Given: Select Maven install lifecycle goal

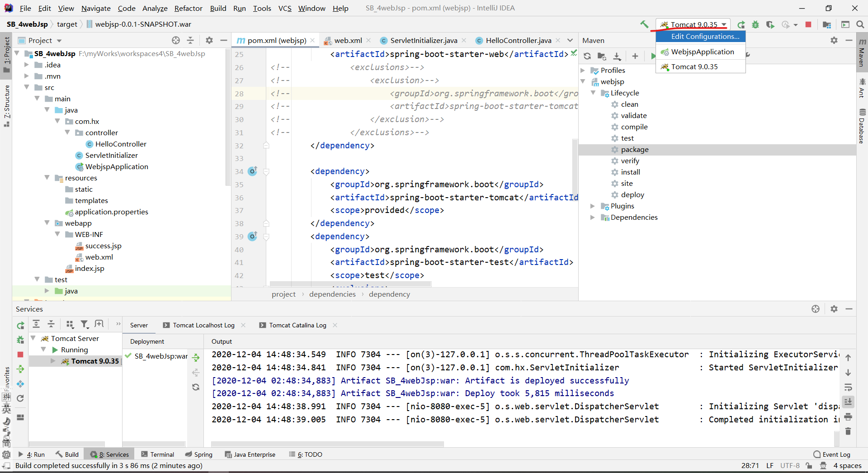Looking at the screenshot, I should [x=630, y=172].
